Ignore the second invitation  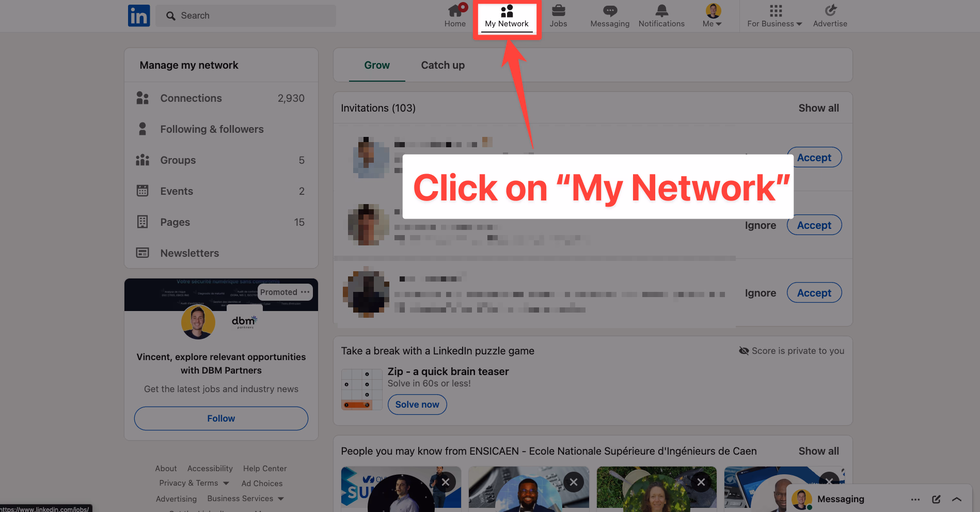click(x=761, y=225)
